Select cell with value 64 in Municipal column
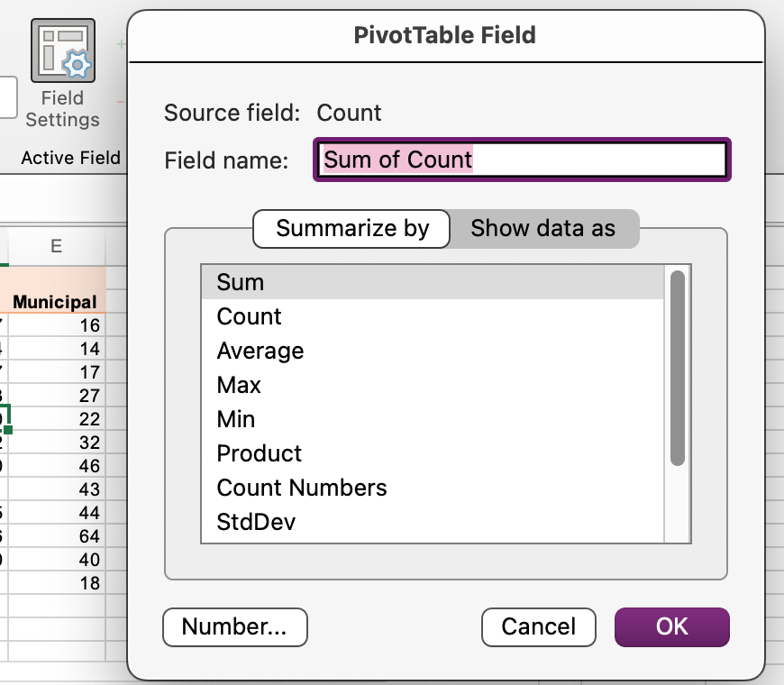 [57, 536]
